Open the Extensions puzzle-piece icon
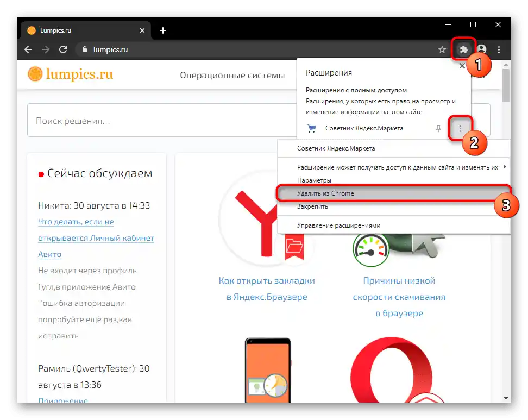528x420 pixels. tap(464, 49)
